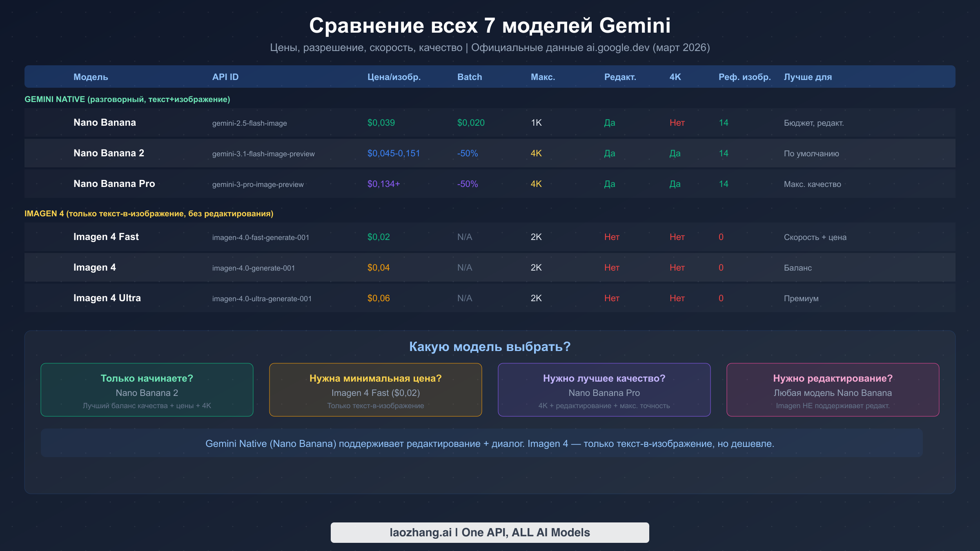Click the Реф. изобр. column header

click(745, 76)
